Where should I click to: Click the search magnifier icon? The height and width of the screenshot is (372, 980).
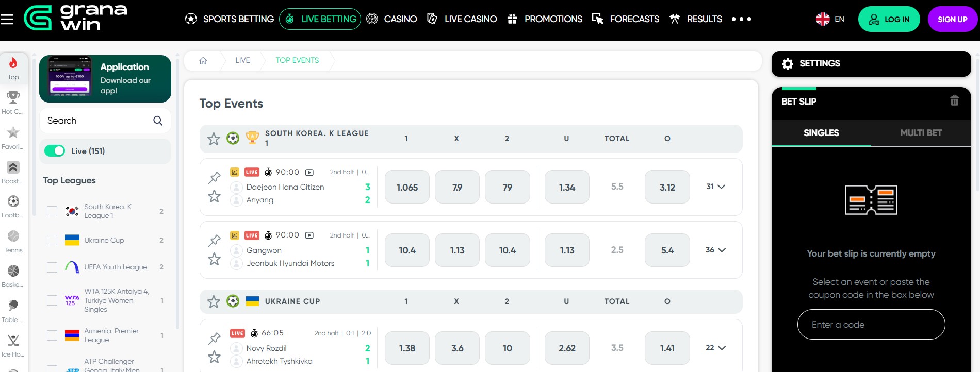click(x=158, y=121)
